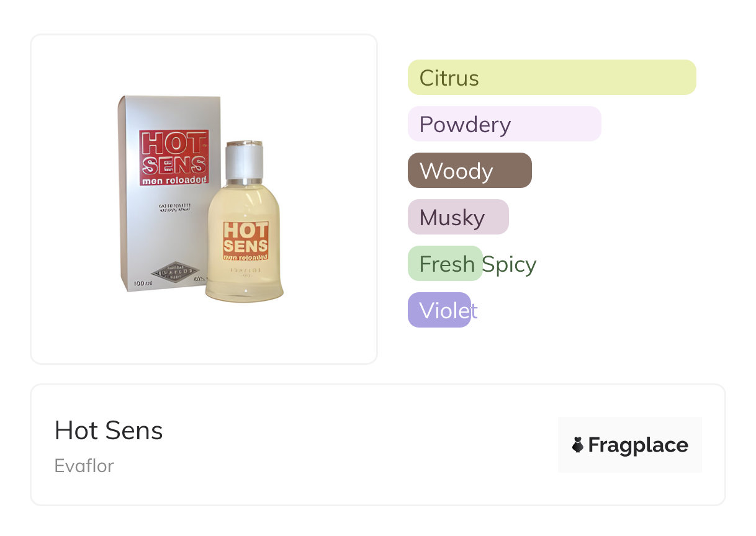This screenshot has width=756, height=536.
Task: Click the Fragplace bottle logo icon
Action: click(x=578, y=445)
